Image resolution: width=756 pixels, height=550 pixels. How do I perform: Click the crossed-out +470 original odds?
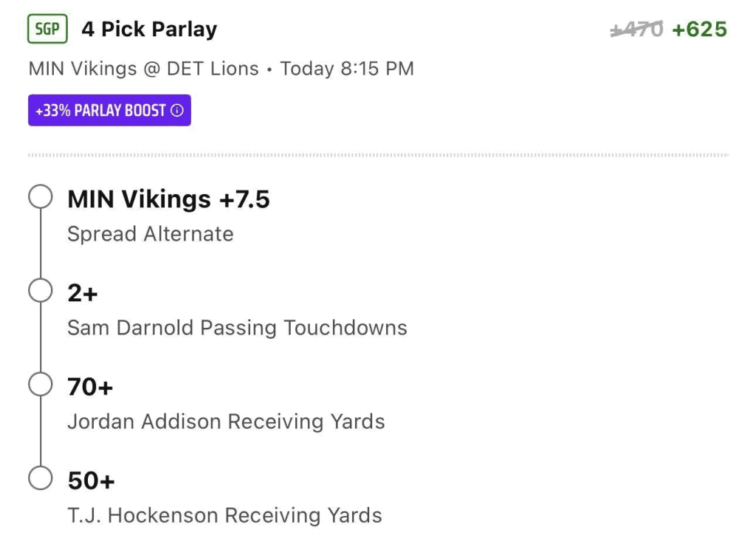tap(636, 30)
